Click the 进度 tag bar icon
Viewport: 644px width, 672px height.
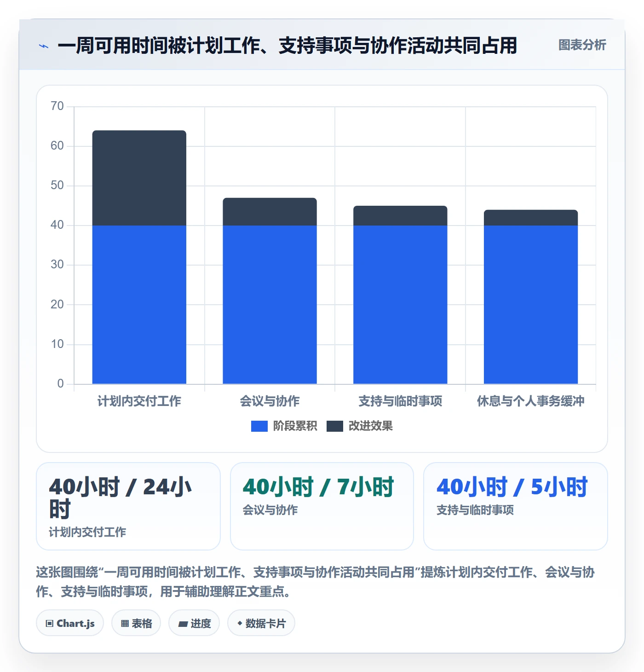(183, 624)
